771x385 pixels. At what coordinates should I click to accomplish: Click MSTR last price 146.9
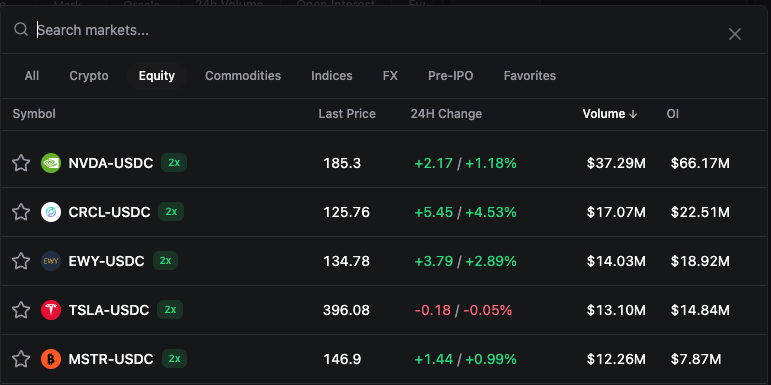coord(342,359)
